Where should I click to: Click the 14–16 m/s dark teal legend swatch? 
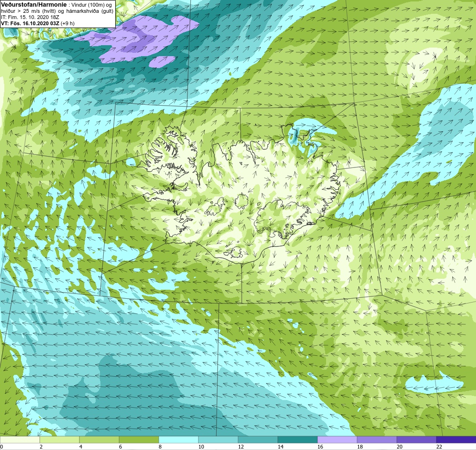pyautogui.click(x=297, y=440)
